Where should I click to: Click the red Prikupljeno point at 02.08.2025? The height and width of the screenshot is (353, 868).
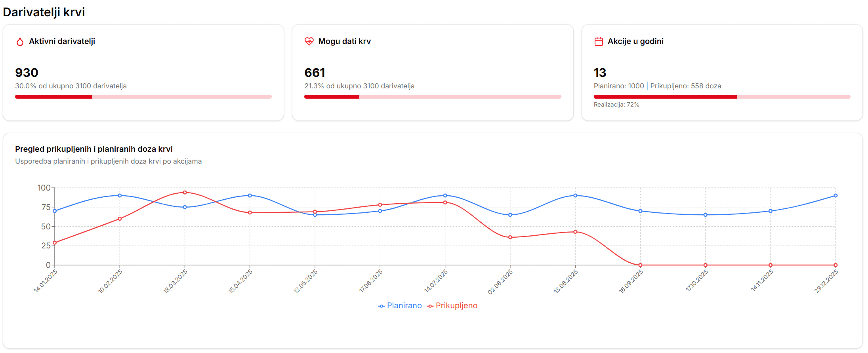click(510, 237)
